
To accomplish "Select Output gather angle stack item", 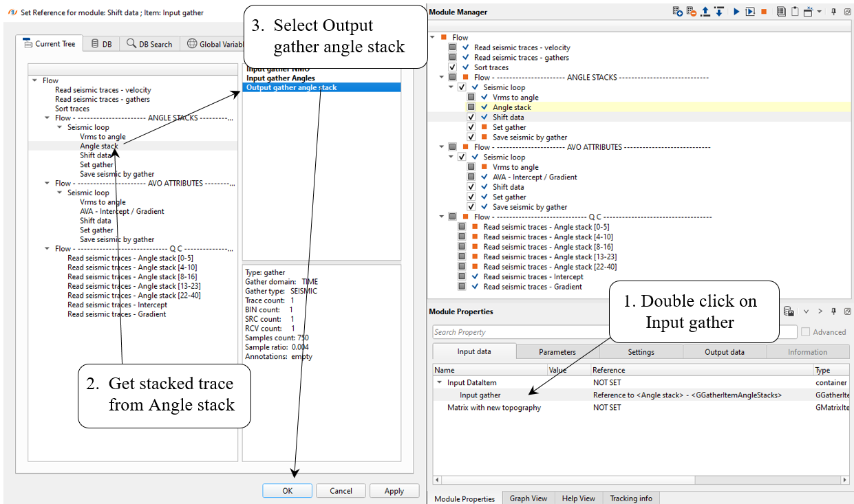I will [292, 87].
